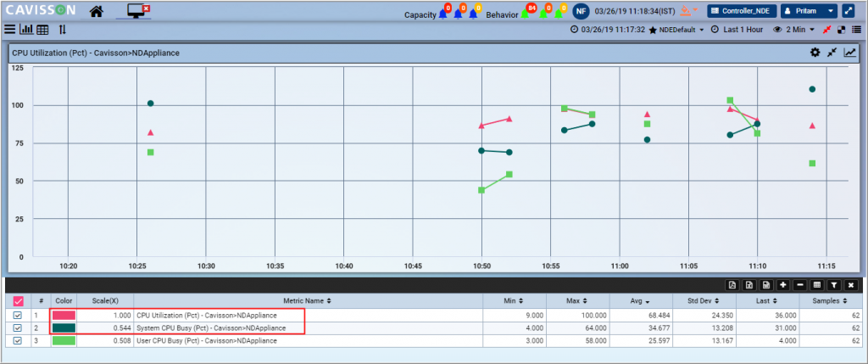
Task: Click the filter funnel icon in table toolbar
Action: (834, 285)
